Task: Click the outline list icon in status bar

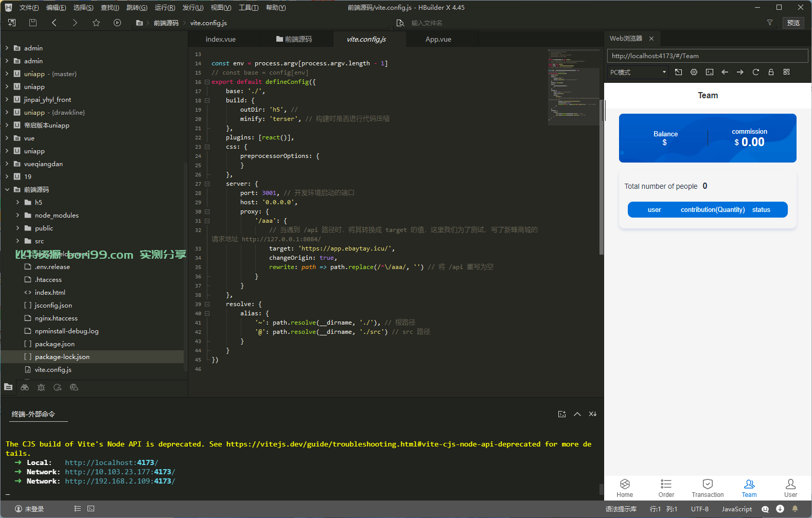Action: click(x=78, y=509)
